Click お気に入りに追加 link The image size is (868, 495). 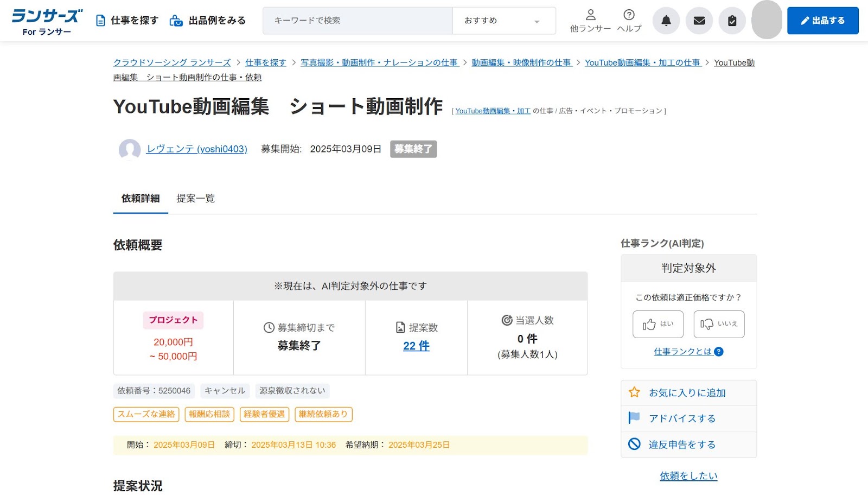coord(687,393)
